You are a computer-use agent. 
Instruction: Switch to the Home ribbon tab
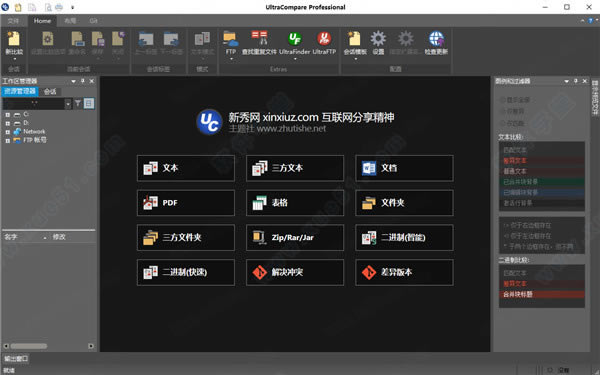42,21
